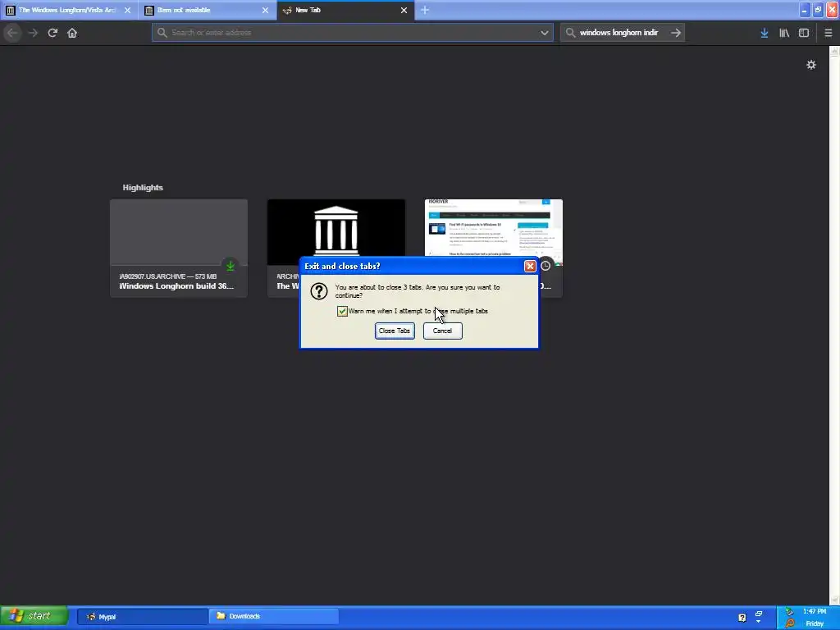This screenshot has height=630, width=840.
Task: Close the Exit and close tabs dialog
Action: point(530,267)
